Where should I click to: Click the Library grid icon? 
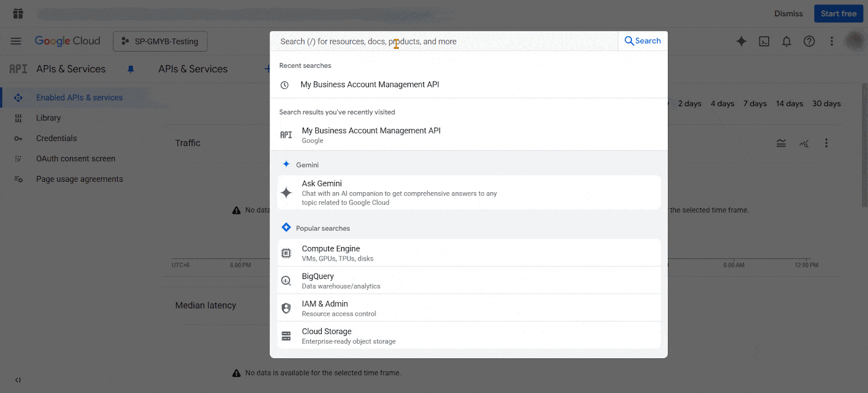pyautogui.click(x=18, y=118)
